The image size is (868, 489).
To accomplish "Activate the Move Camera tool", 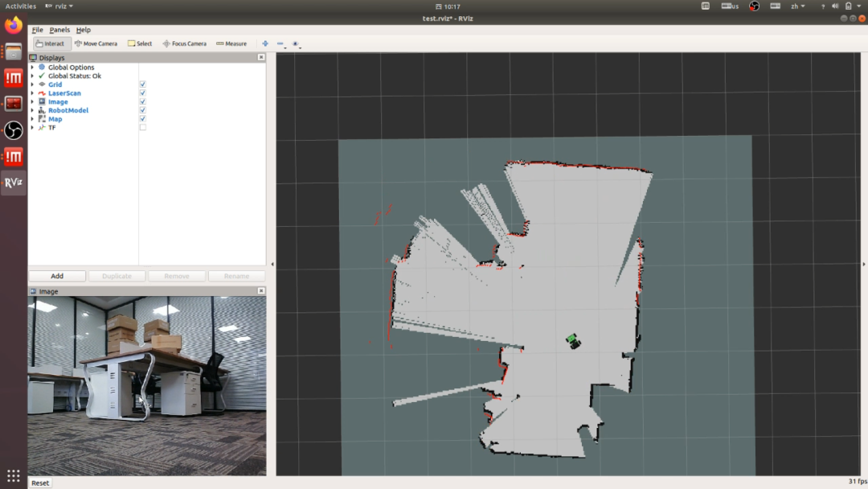I will 96,43.
